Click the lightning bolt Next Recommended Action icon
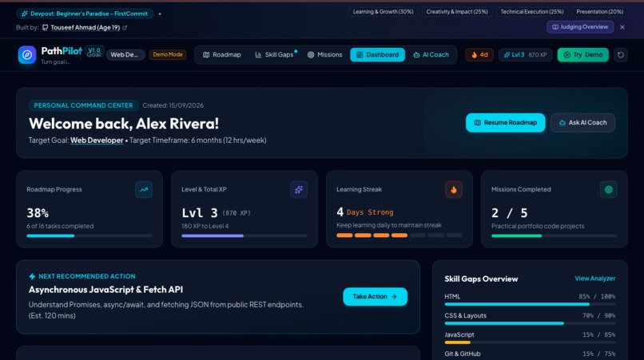The width and height of the screenshot is (644, 360). pos(32,277)
